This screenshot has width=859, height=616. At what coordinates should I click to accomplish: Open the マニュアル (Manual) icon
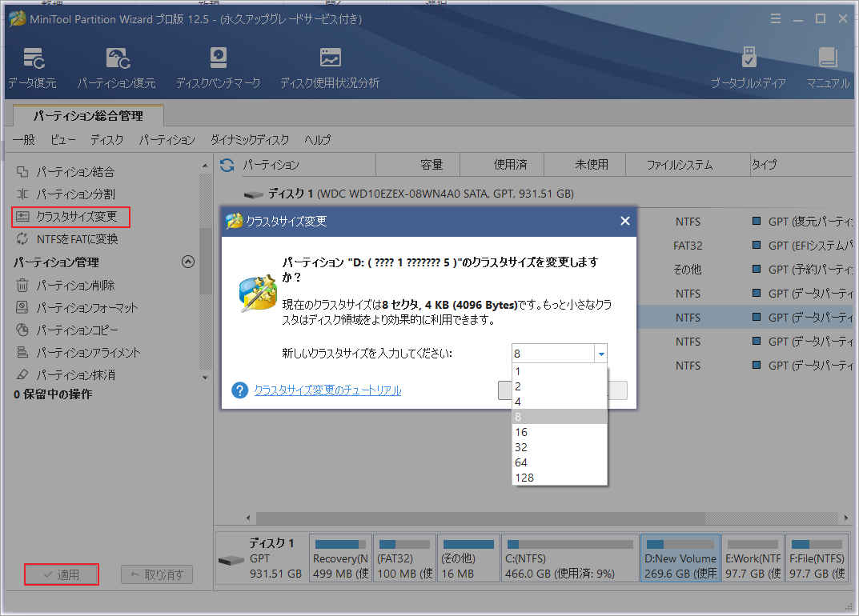point(828,68)
